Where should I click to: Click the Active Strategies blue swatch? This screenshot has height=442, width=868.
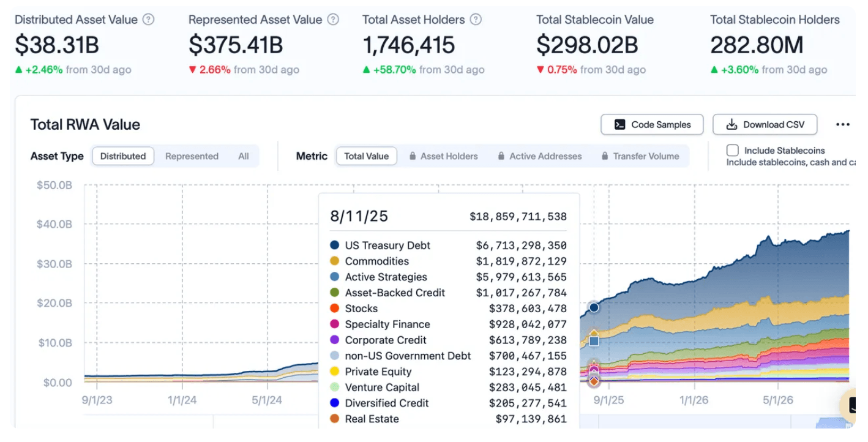pos(334,277)
